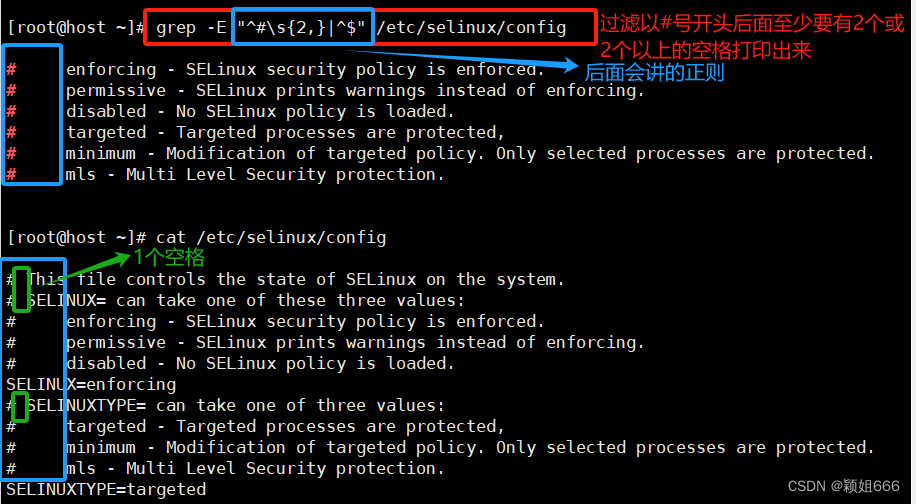
Task: Click the /etc/selinux/config path in the grep command
Action: coord(471,27)
